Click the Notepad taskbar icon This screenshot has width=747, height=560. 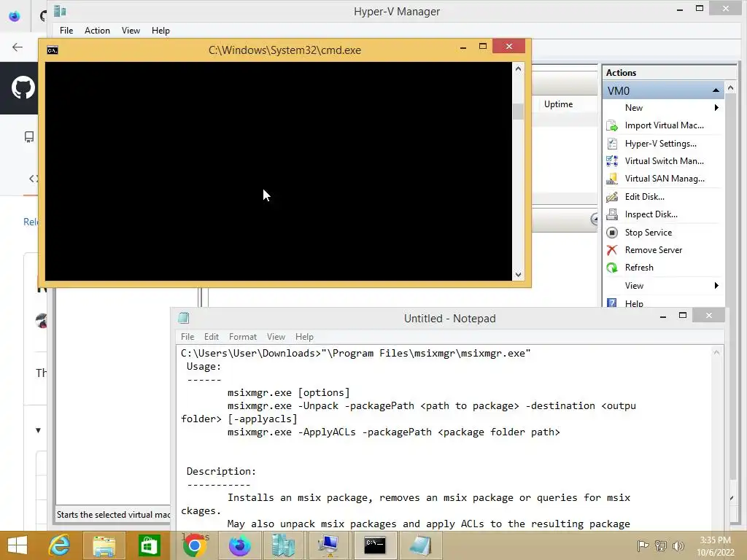[419, 545]
